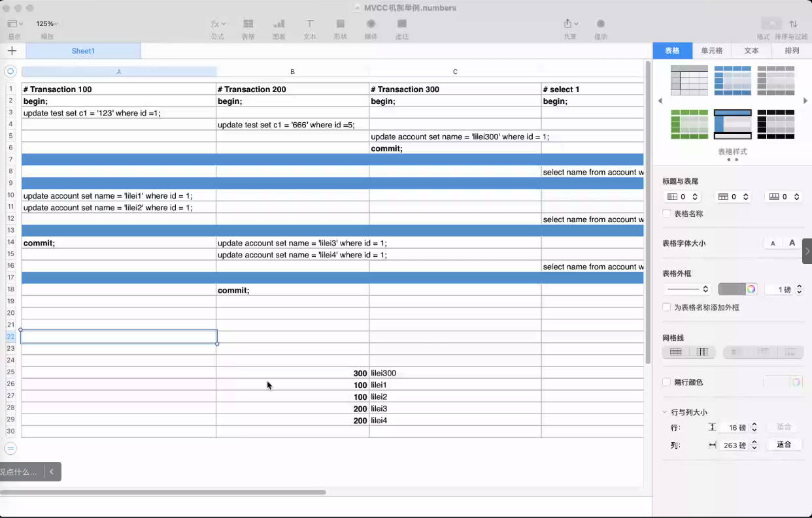Click the 提示 tips icon
Image resolution: width=812 pixels, height=518 pixels.
(x=601, y=24)
